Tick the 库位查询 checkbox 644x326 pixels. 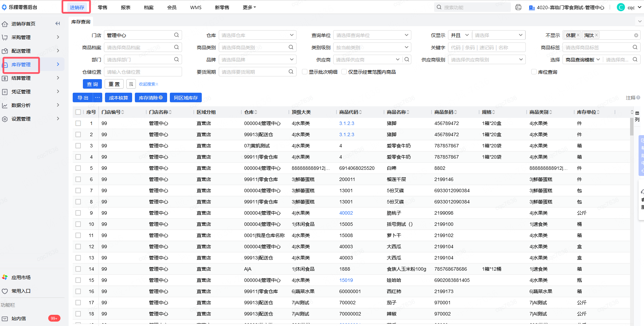click(534, 72)
